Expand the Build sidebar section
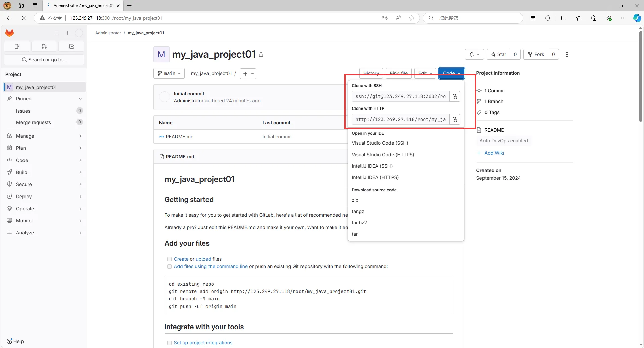This screenshot has height=348, width=644. [x=44, y=172]
